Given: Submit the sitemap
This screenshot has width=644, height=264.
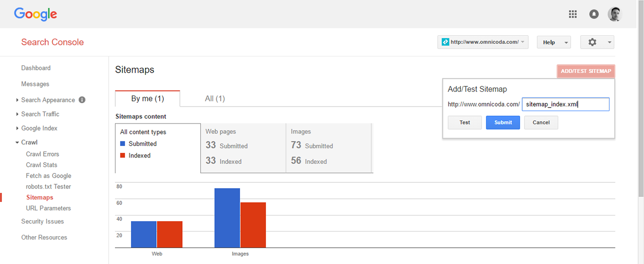Looking at the screenshot, I should tap(503, 123).
